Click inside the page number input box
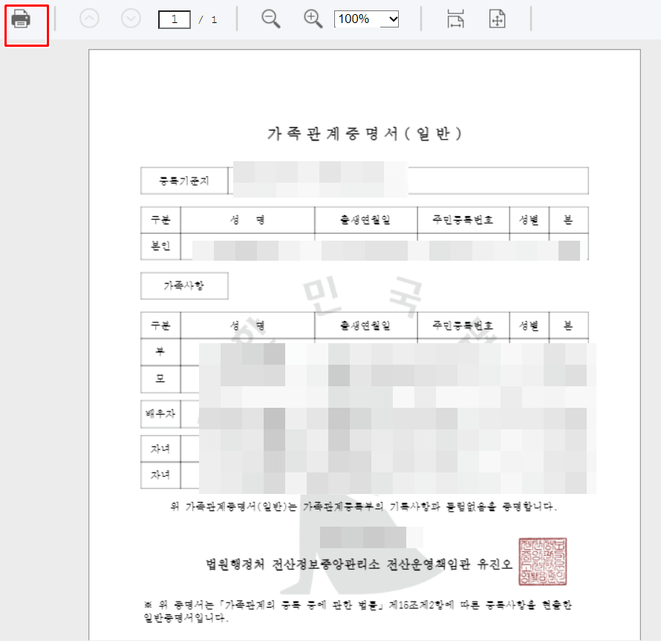Viewport: 661px width, 644px height. [174, 19]
